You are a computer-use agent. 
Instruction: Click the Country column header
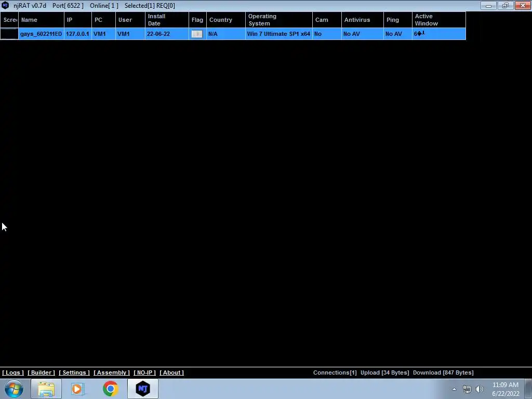pos(226,20)
